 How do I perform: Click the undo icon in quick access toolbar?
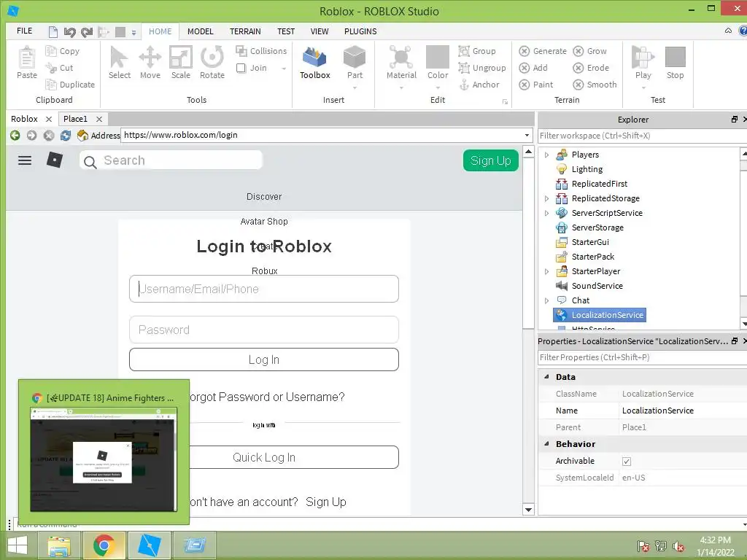click(x=69, y=32)
